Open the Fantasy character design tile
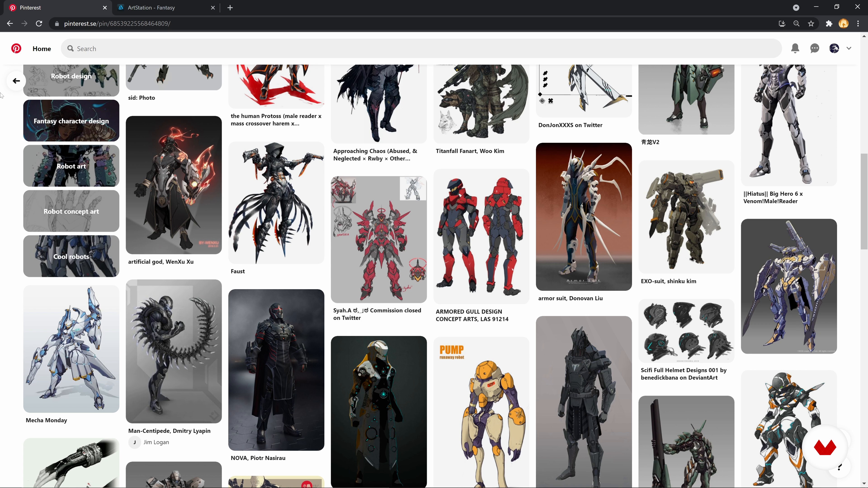Image resolution: width=868 pixels, height=488 pixels. 71,121
